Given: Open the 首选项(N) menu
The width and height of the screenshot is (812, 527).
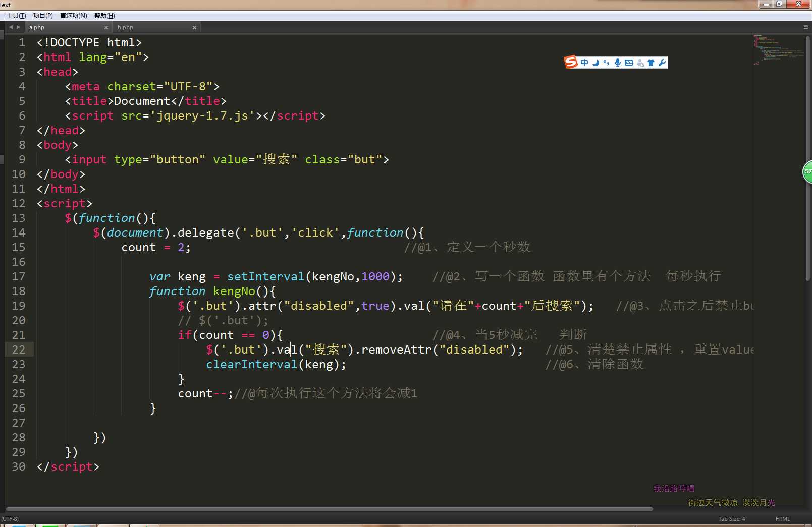Looking at the screenshot, I should click(74, 16).
